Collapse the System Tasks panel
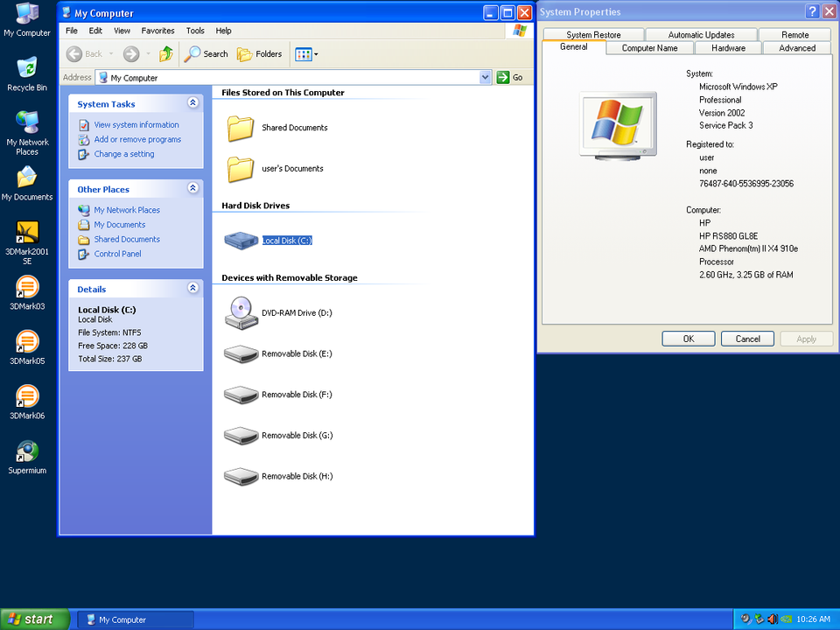Image resolution: width=840 pixels, height=630 pixels. click(192, 102)
